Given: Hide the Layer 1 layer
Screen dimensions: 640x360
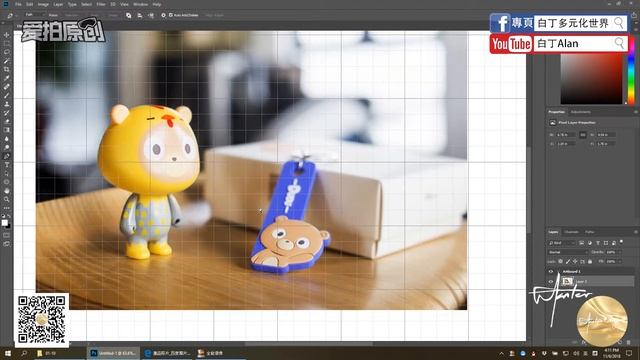Looking at the screenshot, I should pyautogui.click(x=551, y=281).
